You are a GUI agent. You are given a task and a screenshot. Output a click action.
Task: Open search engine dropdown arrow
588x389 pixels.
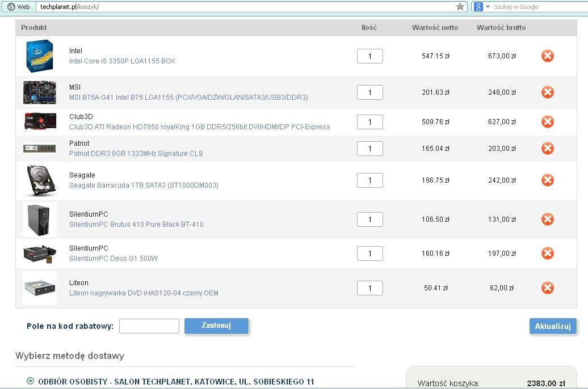tap(488, 7)
